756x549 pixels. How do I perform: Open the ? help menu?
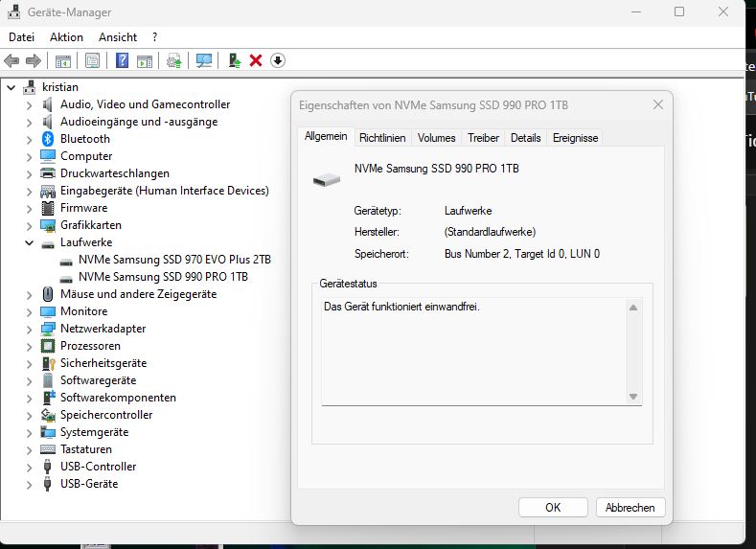point(154,37)
